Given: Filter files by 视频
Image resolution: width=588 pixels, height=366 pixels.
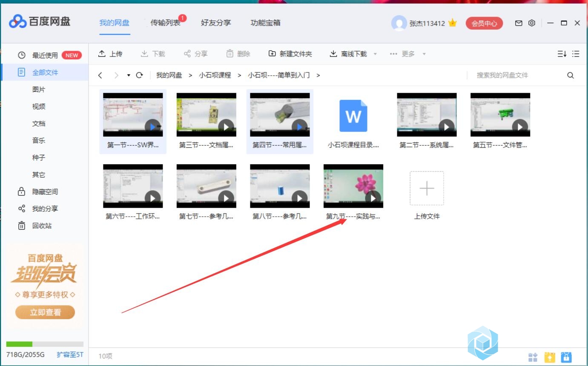Looking at the screenshot, I should [39, 106].
